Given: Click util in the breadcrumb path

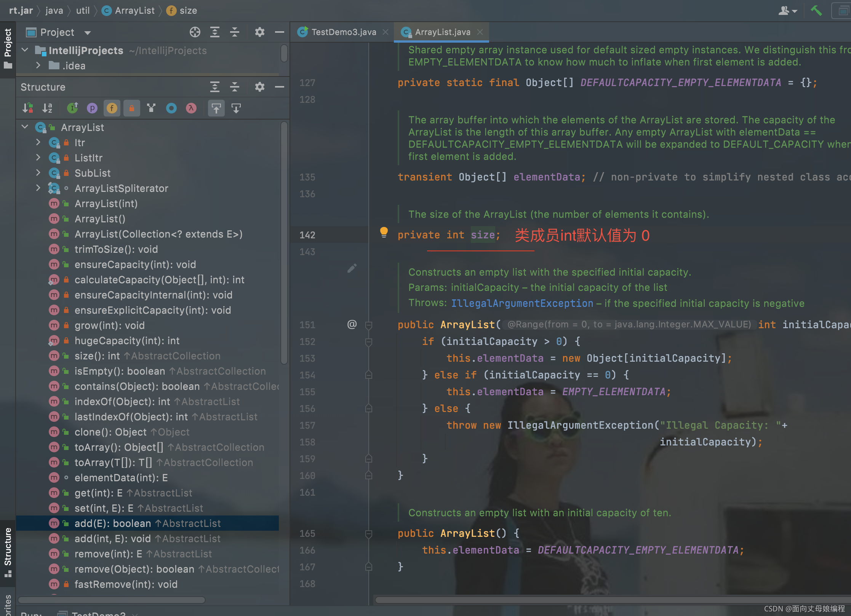Looking at the screenshot, I should pyautogui.click(x=83, y=11).
